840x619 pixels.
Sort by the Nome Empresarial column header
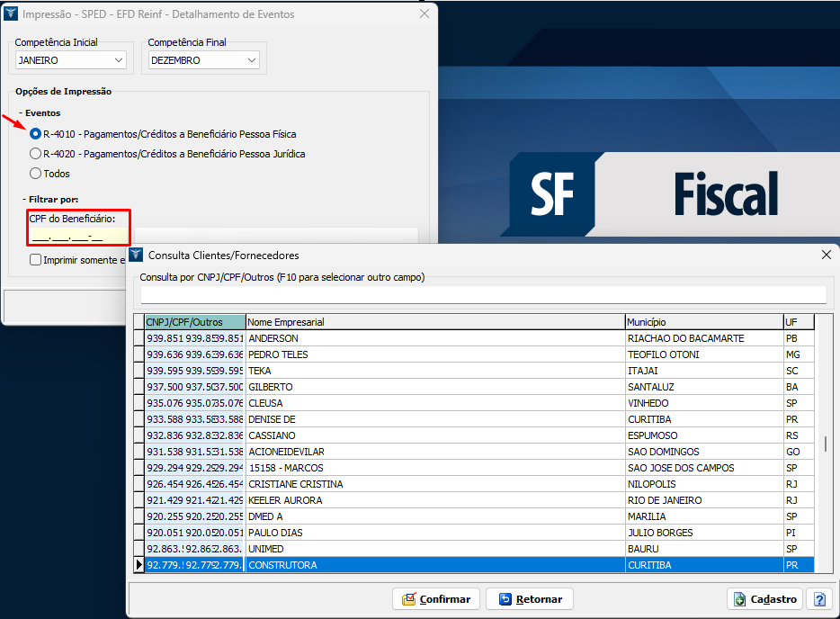pos(435,322)
